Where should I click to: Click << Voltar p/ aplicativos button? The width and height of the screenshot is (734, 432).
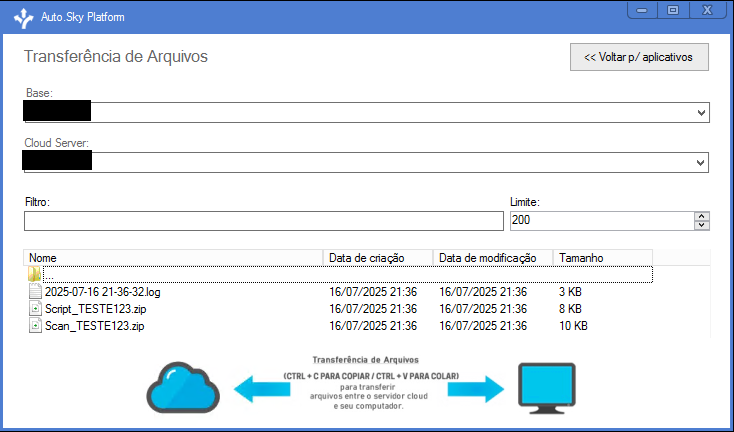click(x=639, y=57)
